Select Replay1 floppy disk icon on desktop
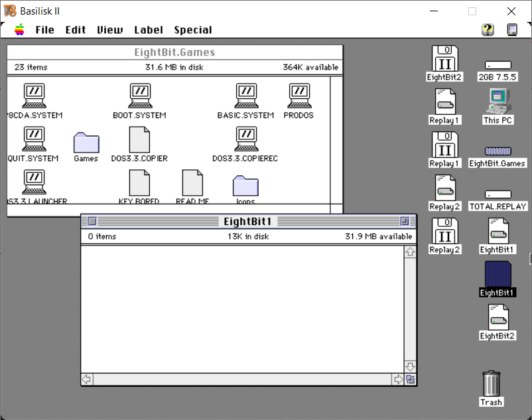Image resolution: width=532 pixels, height=420 pixels. click(445, 145)
